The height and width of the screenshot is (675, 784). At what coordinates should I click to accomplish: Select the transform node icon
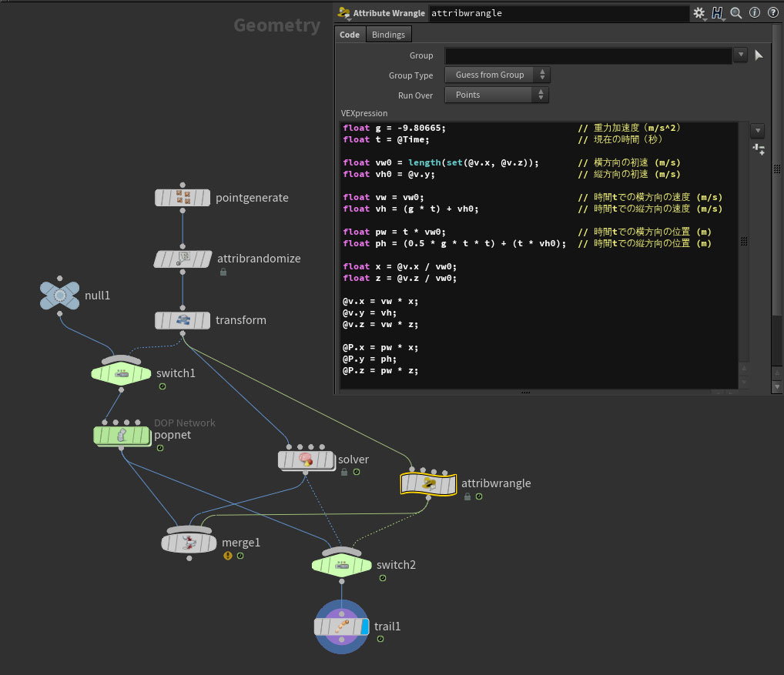(x=183, y=320)
